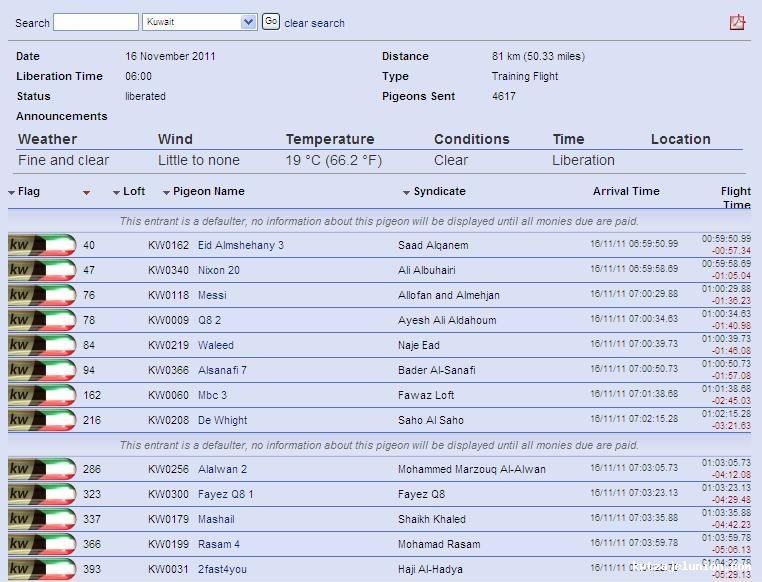This screenshot has height=582, width=762.
Task: Open the Kuwait country dropdown
Action: 199,22
